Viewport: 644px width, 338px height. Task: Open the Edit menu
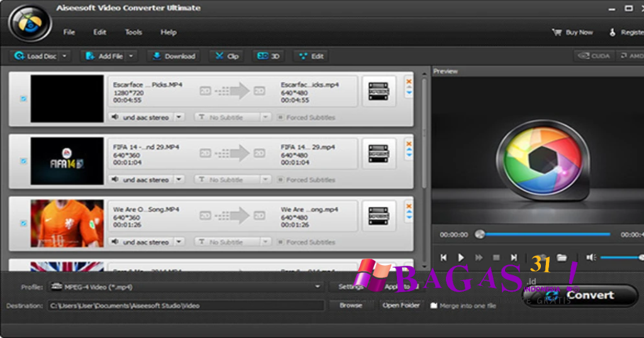99,32
